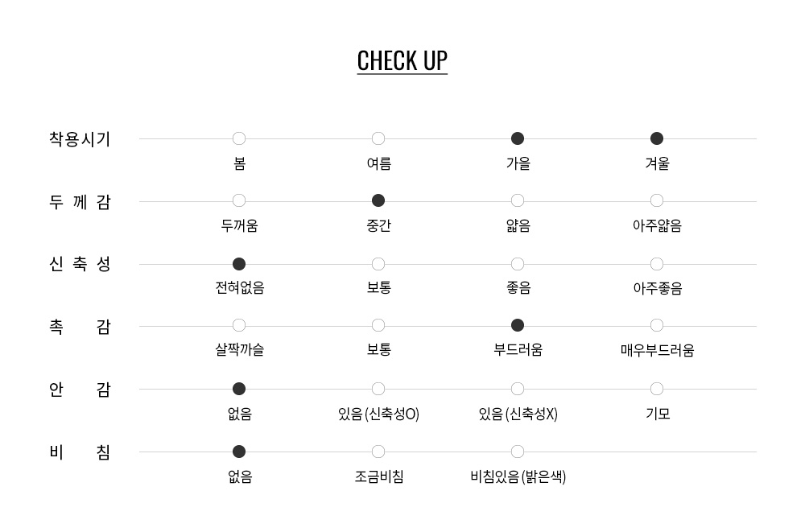Click the 있음(신축성X) text label
Viewport: 805px width, 532px height.
(518, 414)
